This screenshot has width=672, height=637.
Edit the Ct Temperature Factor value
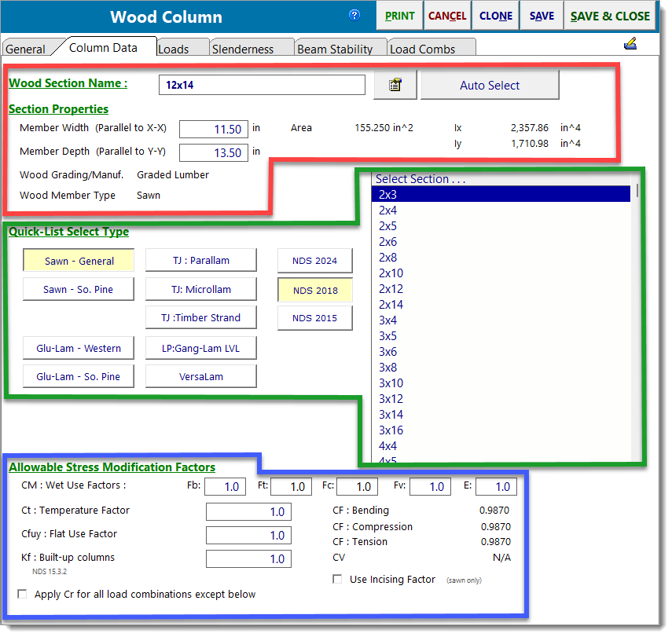(248, 511)
